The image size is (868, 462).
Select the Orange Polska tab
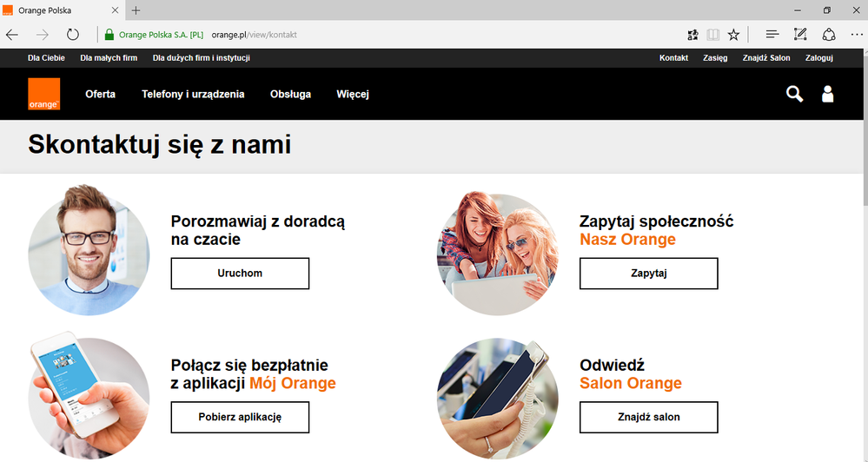pos(61,10)
